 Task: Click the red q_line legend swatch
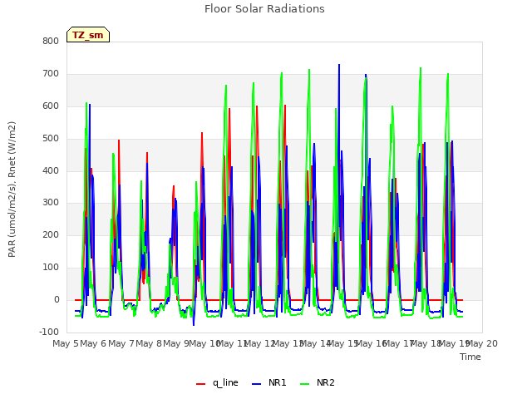tap(200, 384)
